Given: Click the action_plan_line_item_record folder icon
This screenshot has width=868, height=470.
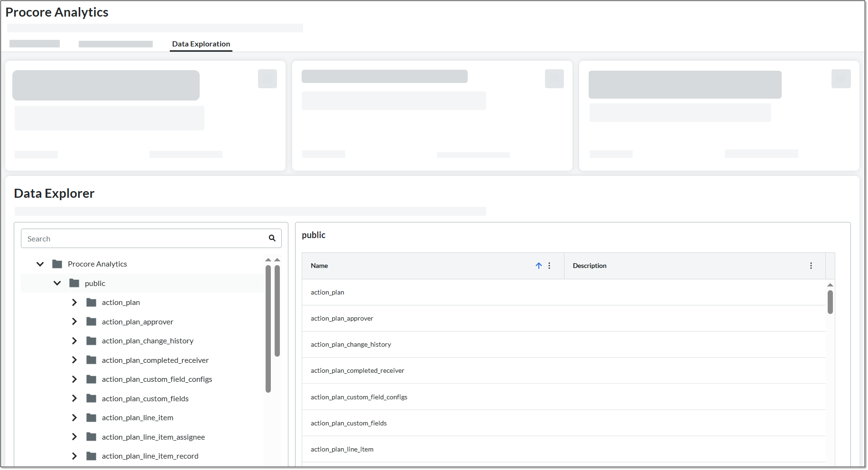Looking at the screenshot, I should pos(92,456).
